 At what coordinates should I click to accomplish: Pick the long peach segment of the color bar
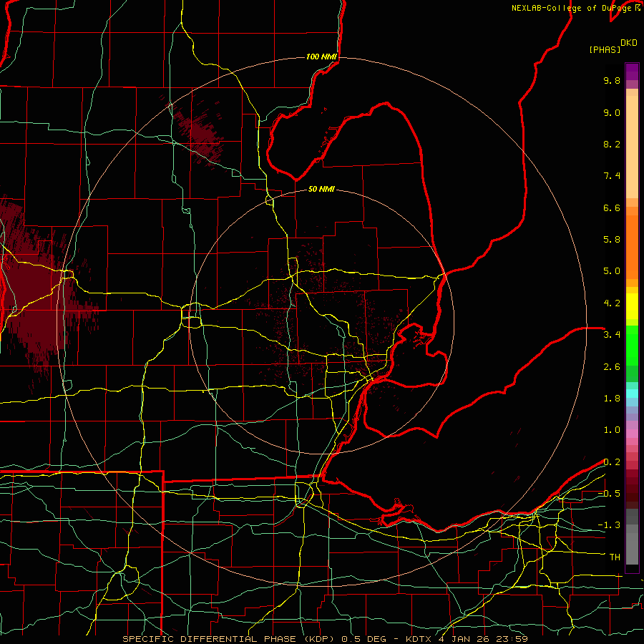[x=632, y=147]
